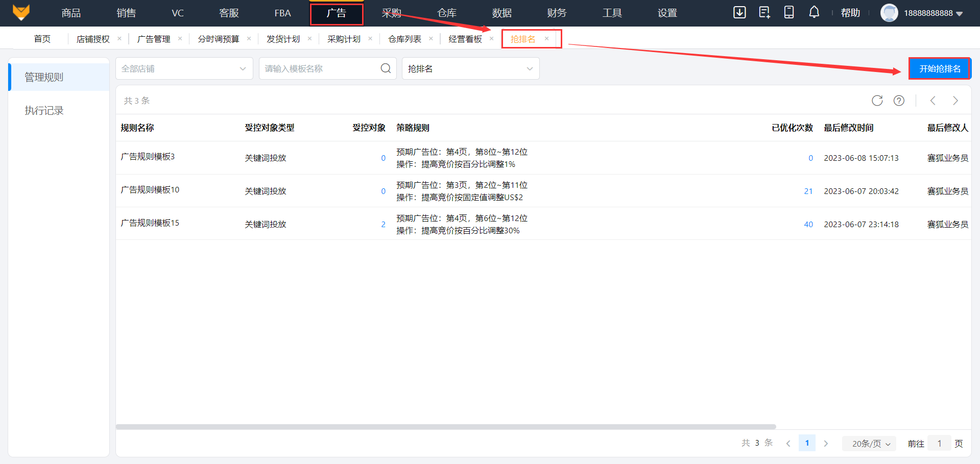This screenshot has width=980, height=464.
Task: Go to next table page arrow
Action: point(955,101)
